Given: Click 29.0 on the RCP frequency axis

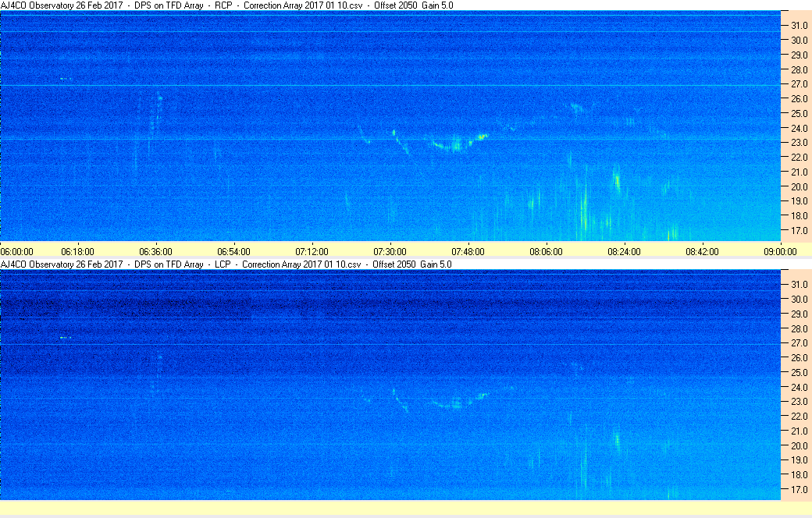Looking at the screenshot, I should [x=799, y=55].
